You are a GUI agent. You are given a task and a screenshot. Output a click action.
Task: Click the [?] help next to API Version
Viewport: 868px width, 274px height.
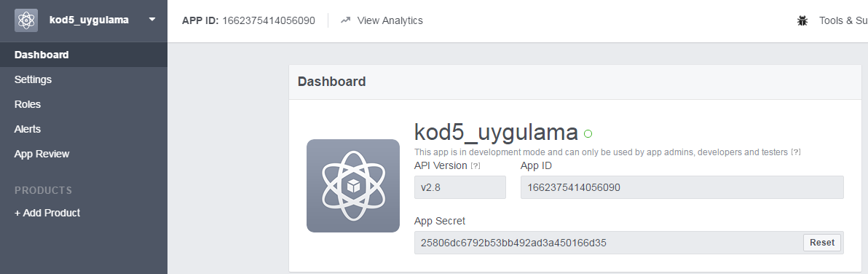pyautogui.click(x=475, y=165)
